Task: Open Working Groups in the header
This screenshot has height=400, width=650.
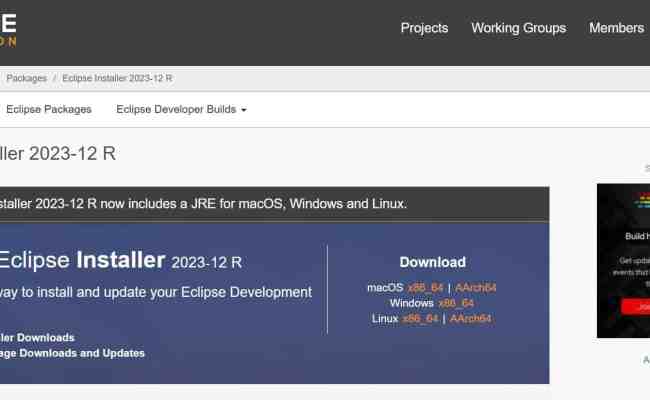Action: click(x=518, y=28)
